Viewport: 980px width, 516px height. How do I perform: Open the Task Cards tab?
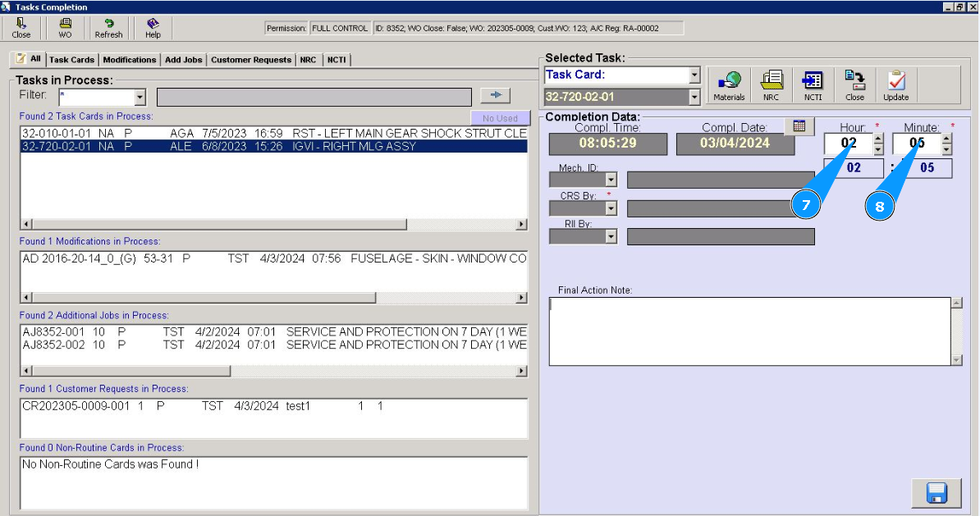click(x=72, y=60)
